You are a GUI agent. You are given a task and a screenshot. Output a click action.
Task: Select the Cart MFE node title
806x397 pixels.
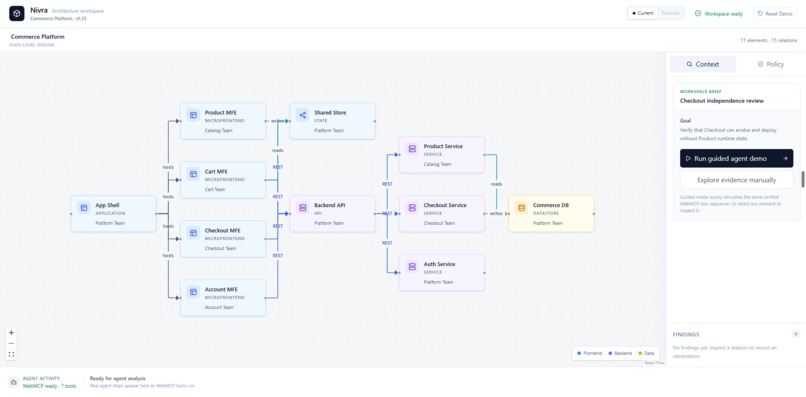coord(216,172)
